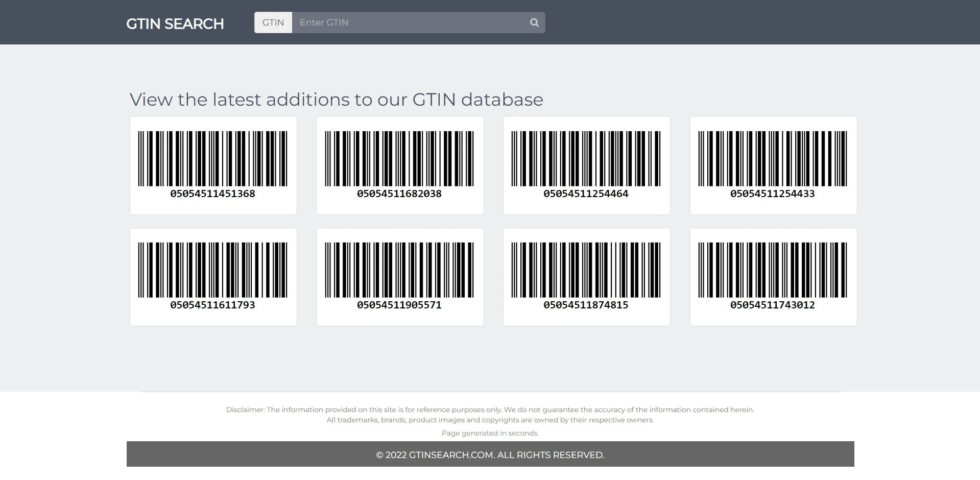Click the search magnifier icon
Image resolution: width=980 pixels, height=480 pixels.
534,22
